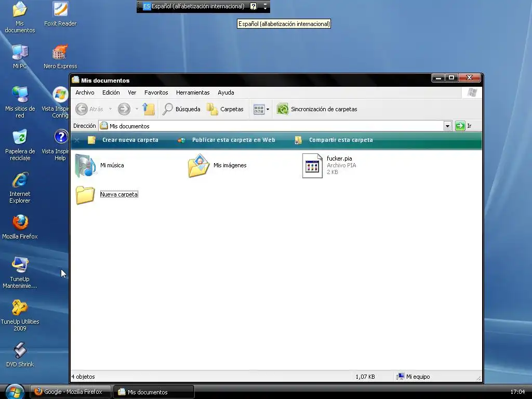Open Búsqueda search pane
Image resolution: width=532 pixels, height=399 pixels.
(x=181, y=109)
